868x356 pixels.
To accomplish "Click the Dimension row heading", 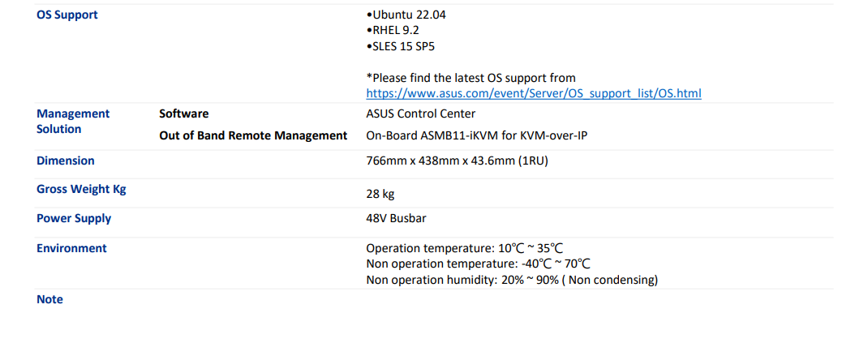I will (x=66, y=161).
